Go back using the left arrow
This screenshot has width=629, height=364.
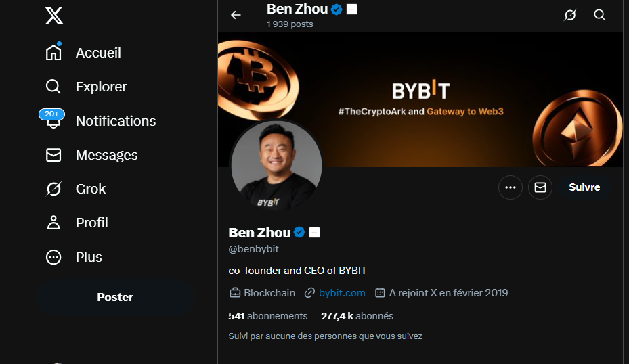point(236,15)
